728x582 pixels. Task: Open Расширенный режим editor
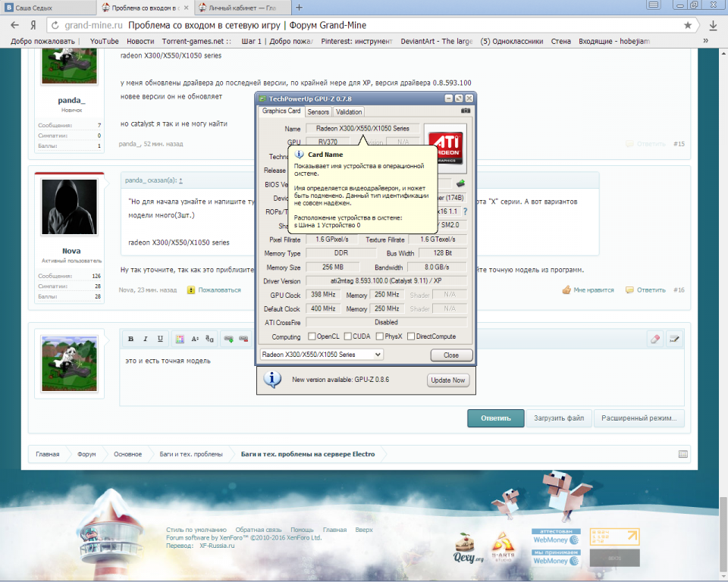pos(639,418)
